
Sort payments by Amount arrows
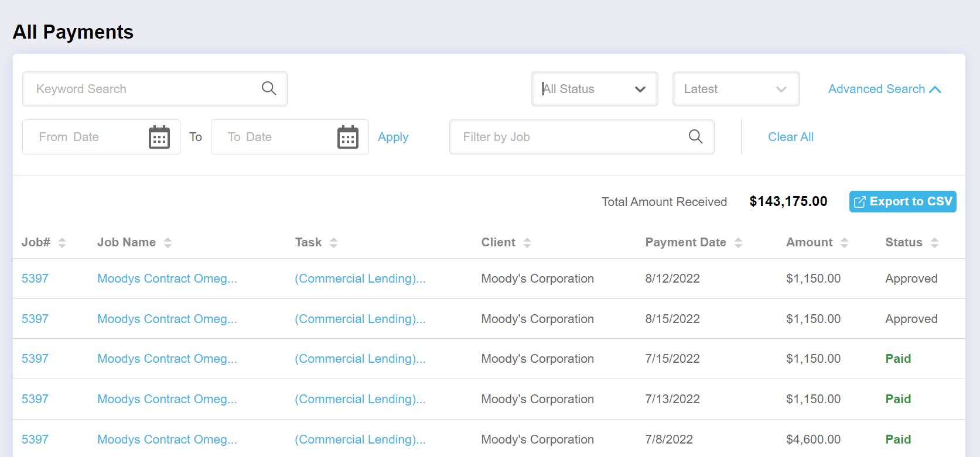[x=844, y=243]
